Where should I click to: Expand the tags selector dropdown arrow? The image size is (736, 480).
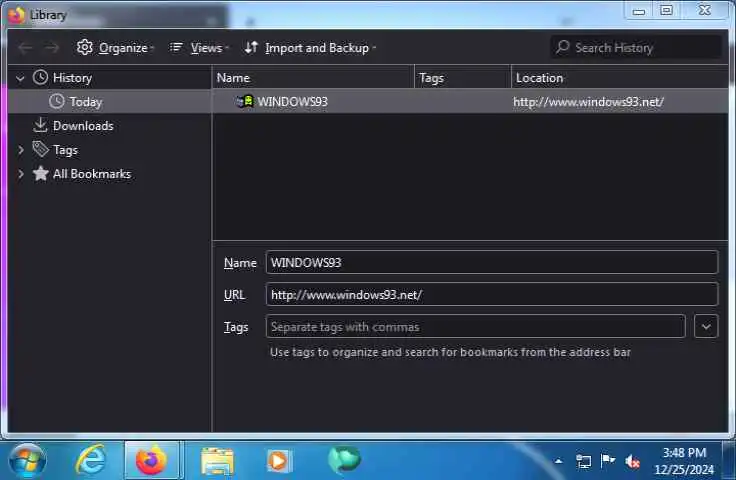(705, 327)
